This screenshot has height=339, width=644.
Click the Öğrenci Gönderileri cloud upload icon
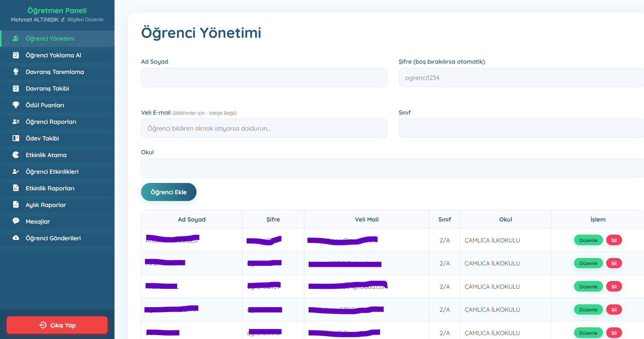(16, 238)
